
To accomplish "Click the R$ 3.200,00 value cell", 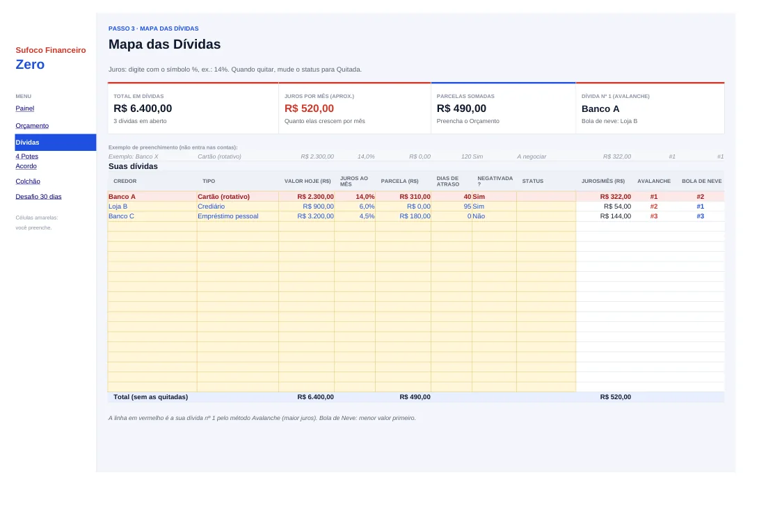I will click(x=306, y=216).
